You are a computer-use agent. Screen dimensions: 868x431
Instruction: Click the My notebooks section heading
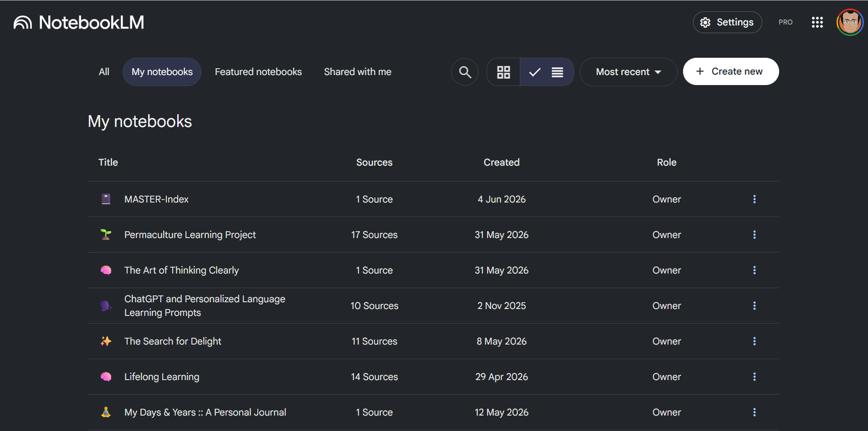[139, 121]
